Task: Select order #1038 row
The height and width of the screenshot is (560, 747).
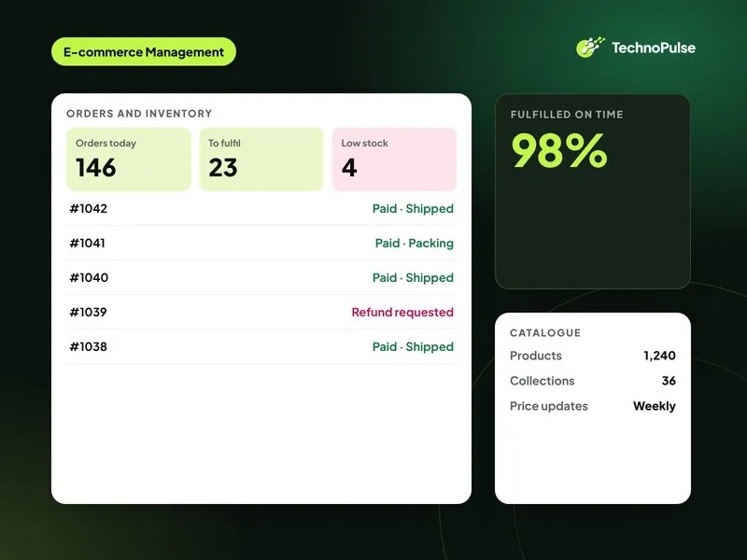Action: click(261, 346)
